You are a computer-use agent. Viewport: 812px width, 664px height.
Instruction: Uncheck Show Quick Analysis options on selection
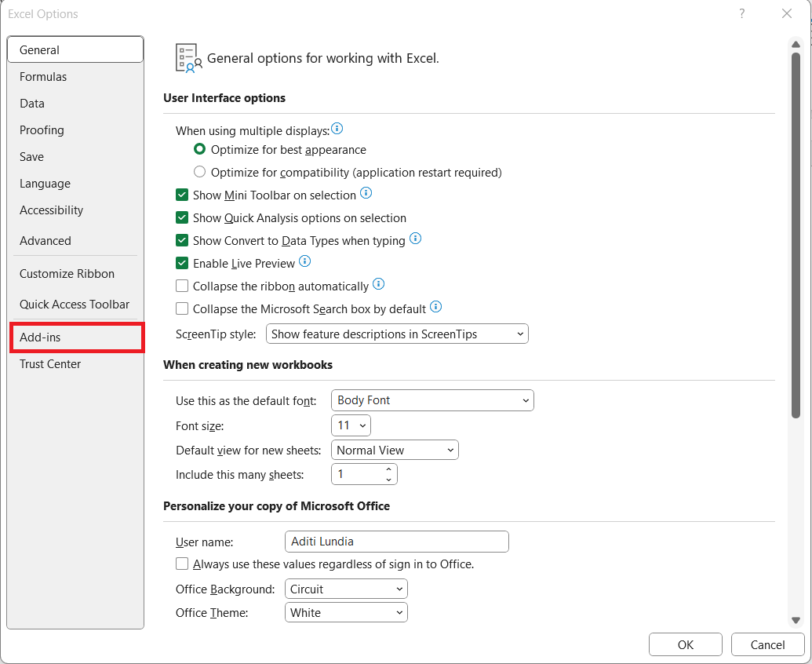(x=182, y=217)
